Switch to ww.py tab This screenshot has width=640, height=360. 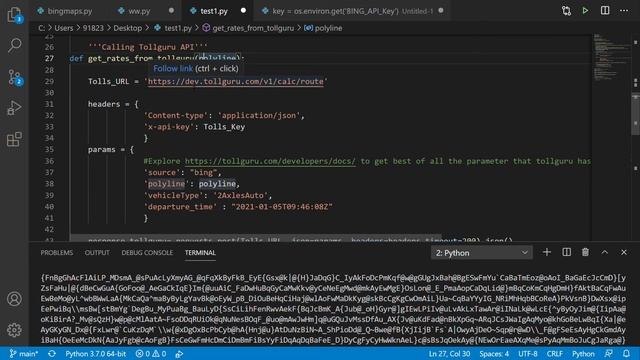pos(139,11)
